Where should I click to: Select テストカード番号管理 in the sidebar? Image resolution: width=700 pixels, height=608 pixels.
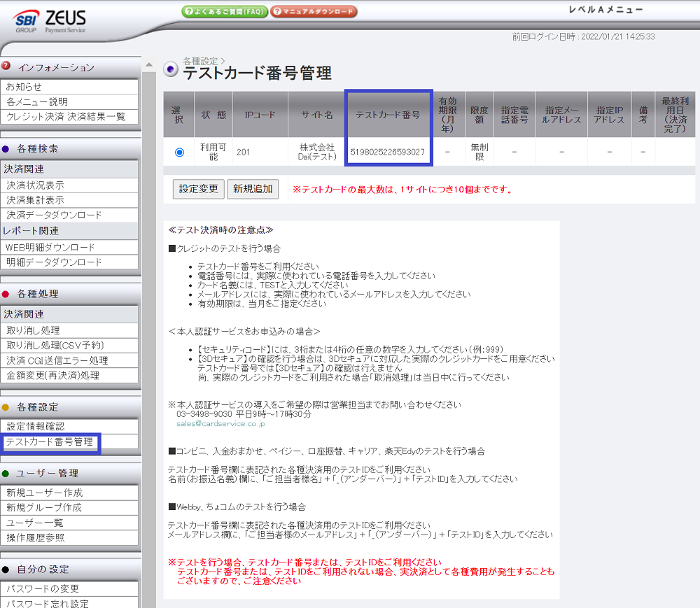pos(50,442)
